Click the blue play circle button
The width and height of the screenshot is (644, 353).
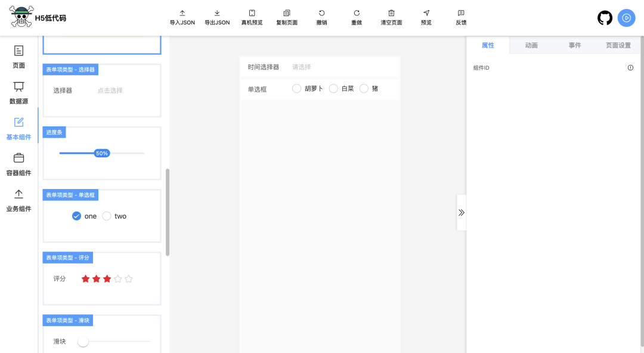(x=626, y=18)
